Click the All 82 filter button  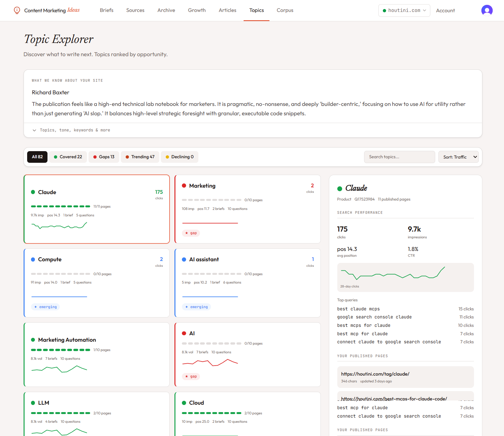[37, 157]
